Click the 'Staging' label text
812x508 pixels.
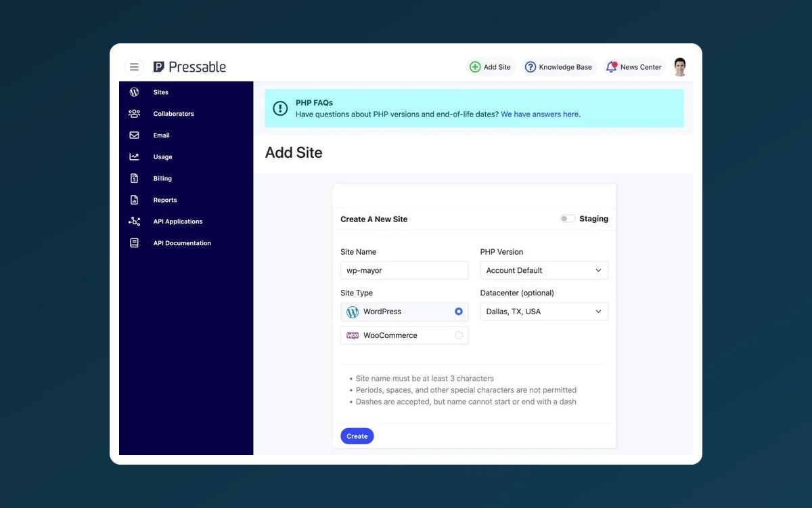click(x=594, y=219)
